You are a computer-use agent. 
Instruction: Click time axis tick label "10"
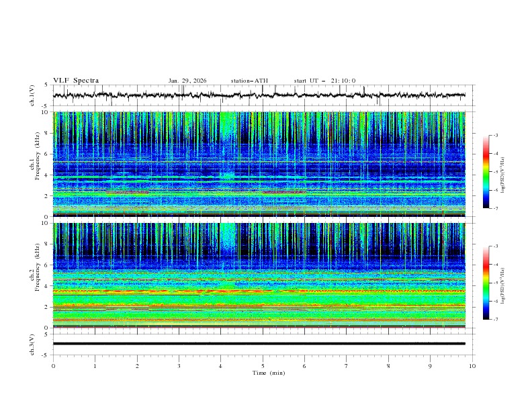click(x=472, y=366)
